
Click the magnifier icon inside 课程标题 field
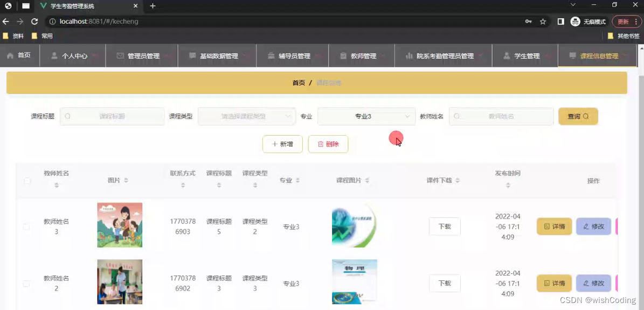point(67,116)
